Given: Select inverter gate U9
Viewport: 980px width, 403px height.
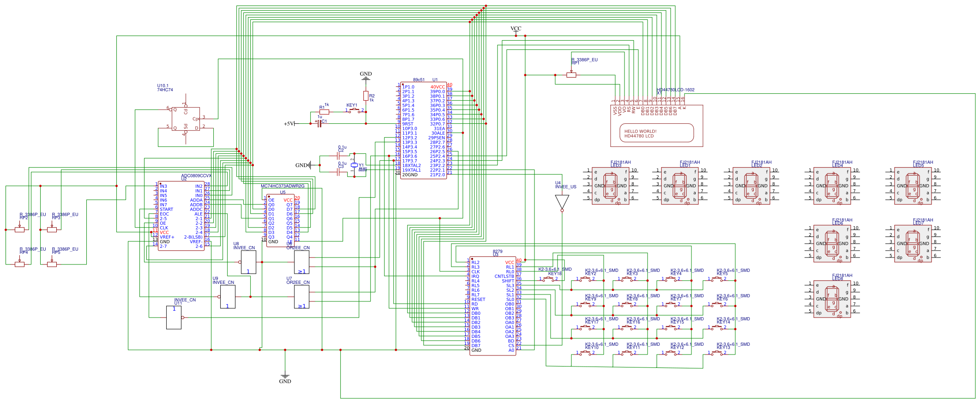Looking at the screenshot, I should click(x=228, y=297).
